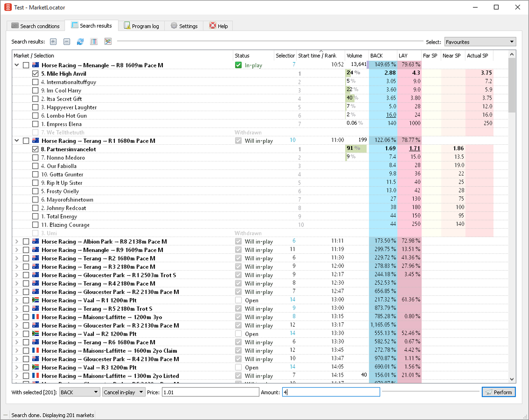Click the results list vertical scrollbar
This screenshot has height=420, width=529.
coord(512,85)
